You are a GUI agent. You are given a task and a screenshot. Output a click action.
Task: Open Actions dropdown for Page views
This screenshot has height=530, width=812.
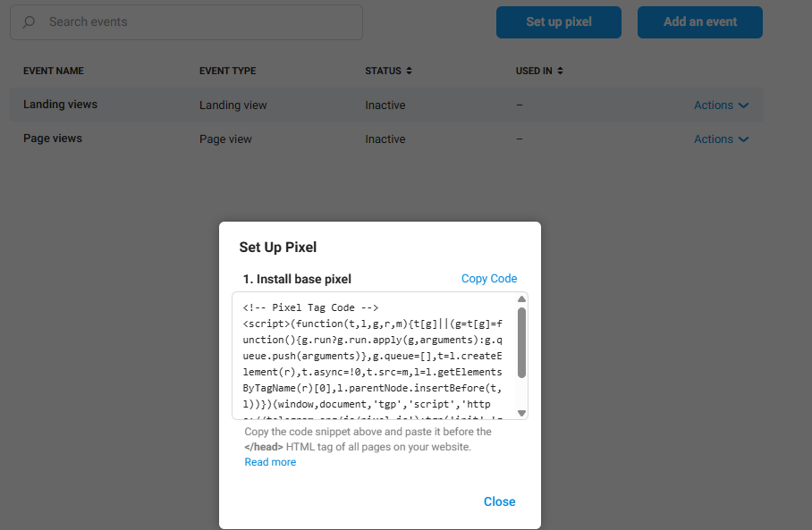tap(720, 139)
